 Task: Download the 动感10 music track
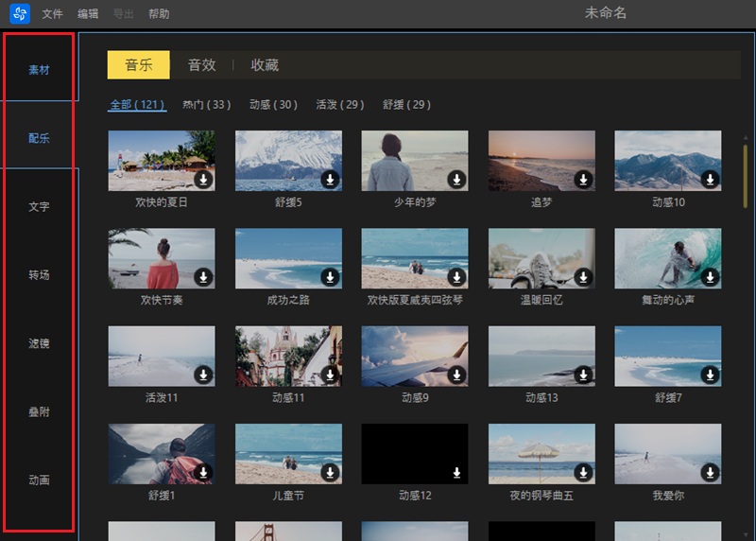(711, 180)
